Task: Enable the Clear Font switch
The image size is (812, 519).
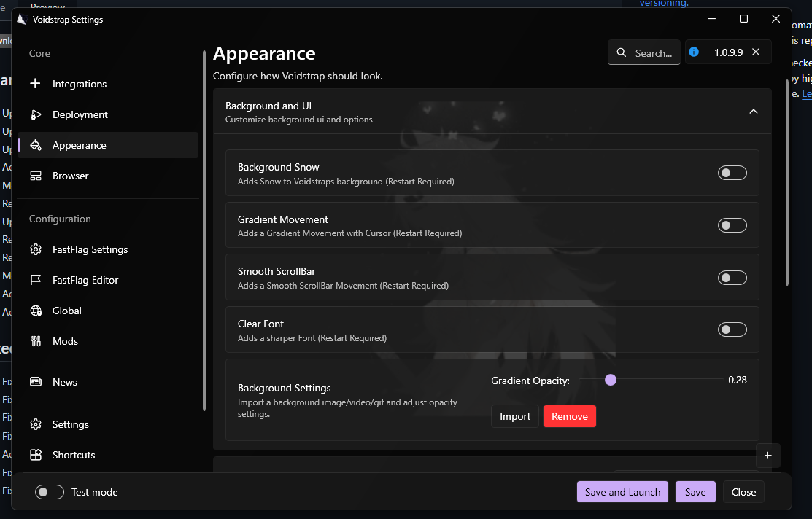Action: pyautogui.click(x=732, y=329)
